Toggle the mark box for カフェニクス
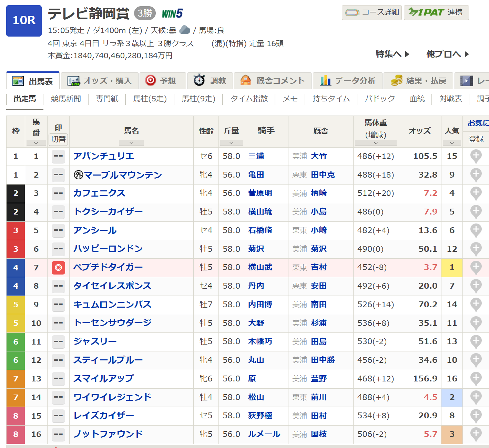This screenshot has width=489, height=448. pyautogui.click(x=58, y=193)
